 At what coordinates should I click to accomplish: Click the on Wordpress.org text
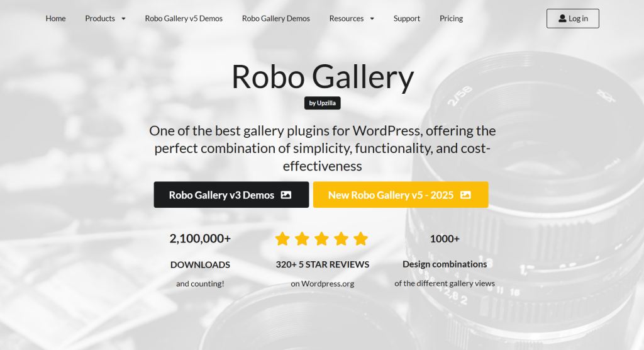click(x=323, y=283)
